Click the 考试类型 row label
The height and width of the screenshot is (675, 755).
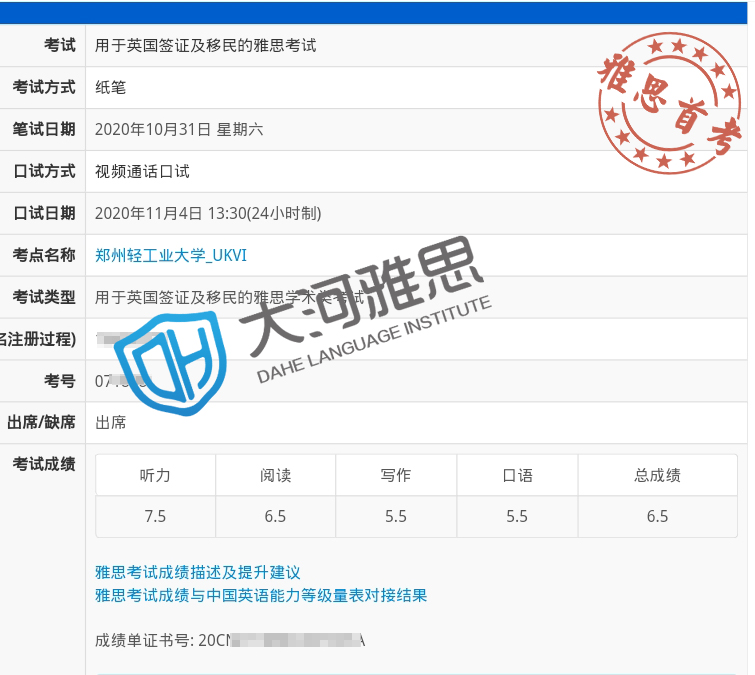point(44,297)
